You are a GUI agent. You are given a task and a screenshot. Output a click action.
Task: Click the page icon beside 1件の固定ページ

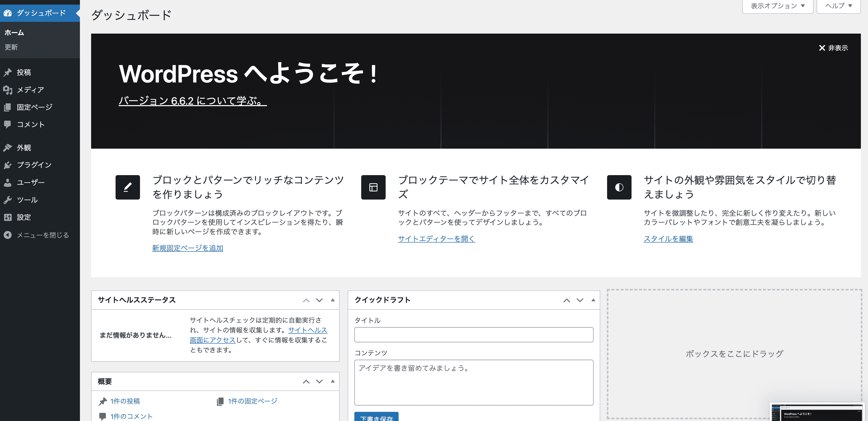pos(220,401)
